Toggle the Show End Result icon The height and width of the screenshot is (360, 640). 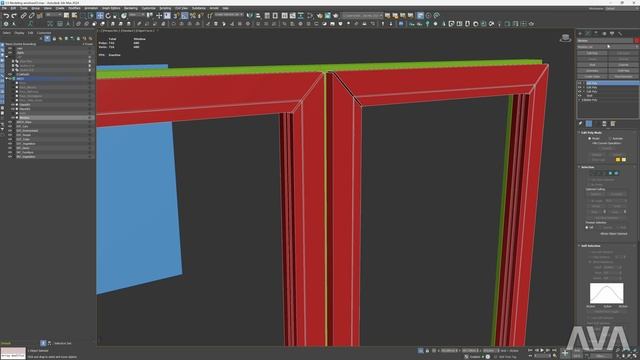(x=589, y=124)
